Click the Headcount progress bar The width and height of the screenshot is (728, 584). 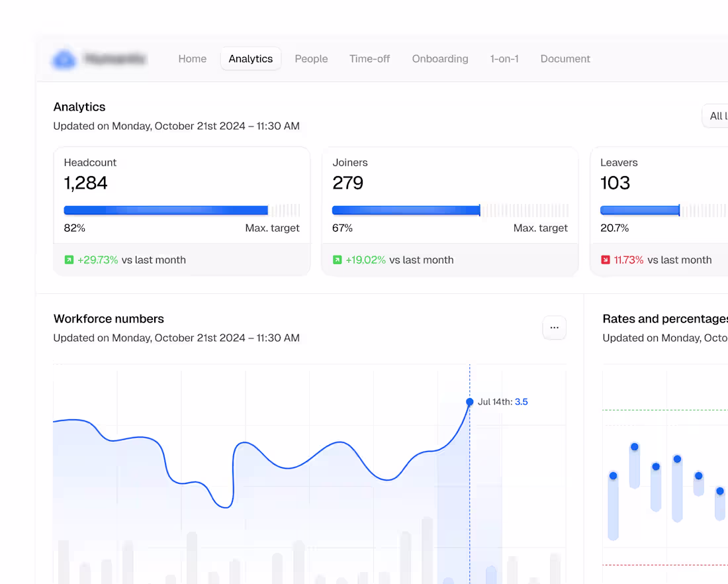[181, 211]
